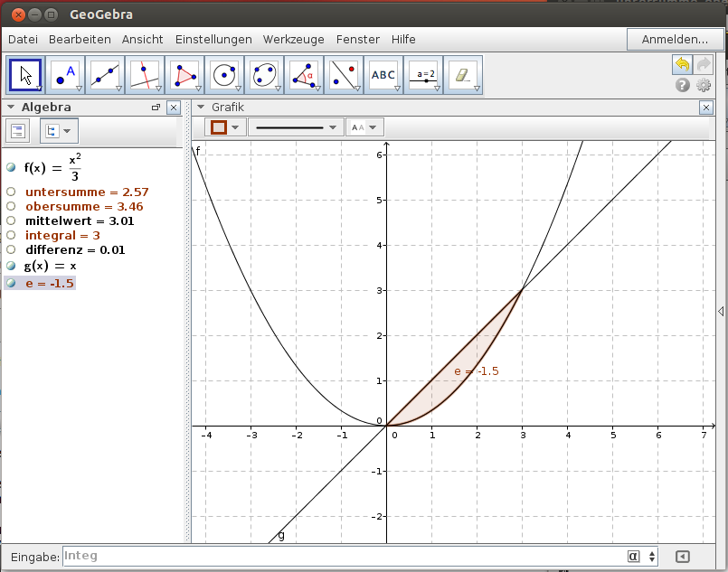
Task: Click the Anmelden... button
Action: [x=675, y=40]
